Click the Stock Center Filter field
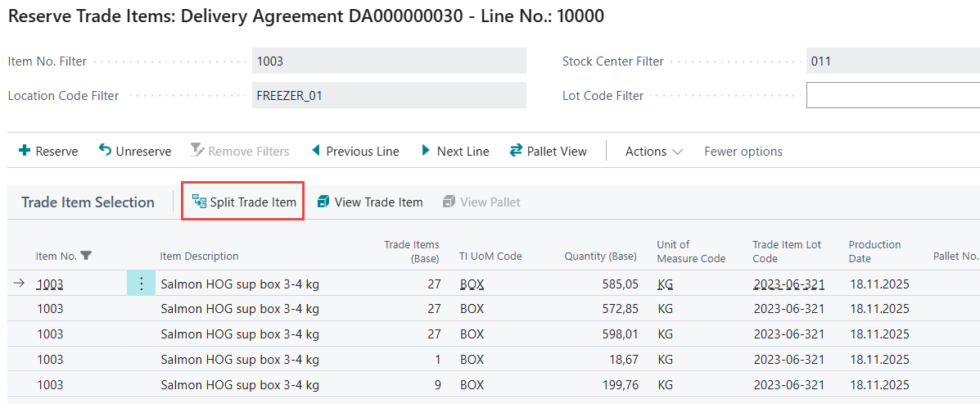This screenshot has width=980, height=404. pyautogui.click(x=892, y=61)
